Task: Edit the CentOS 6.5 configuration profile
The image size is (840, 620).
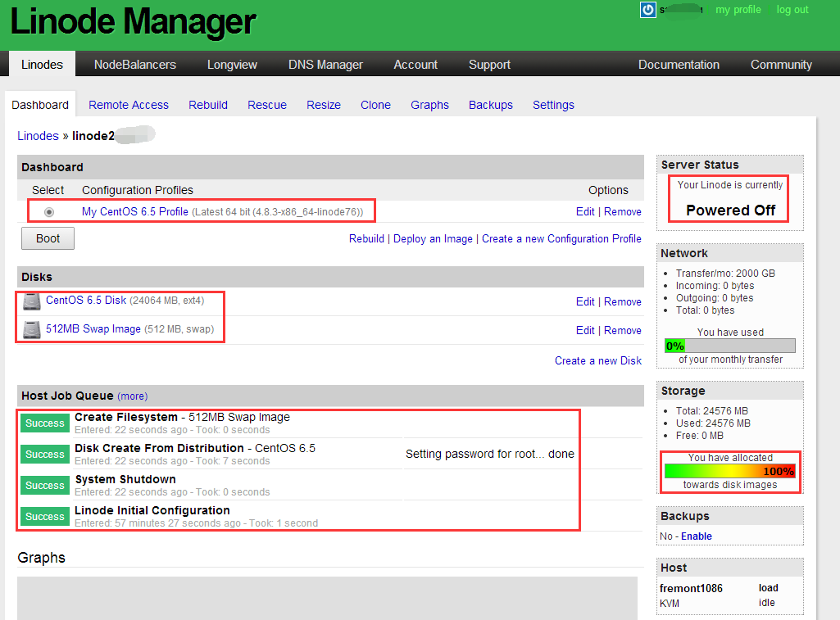Action: coord(585,211)
